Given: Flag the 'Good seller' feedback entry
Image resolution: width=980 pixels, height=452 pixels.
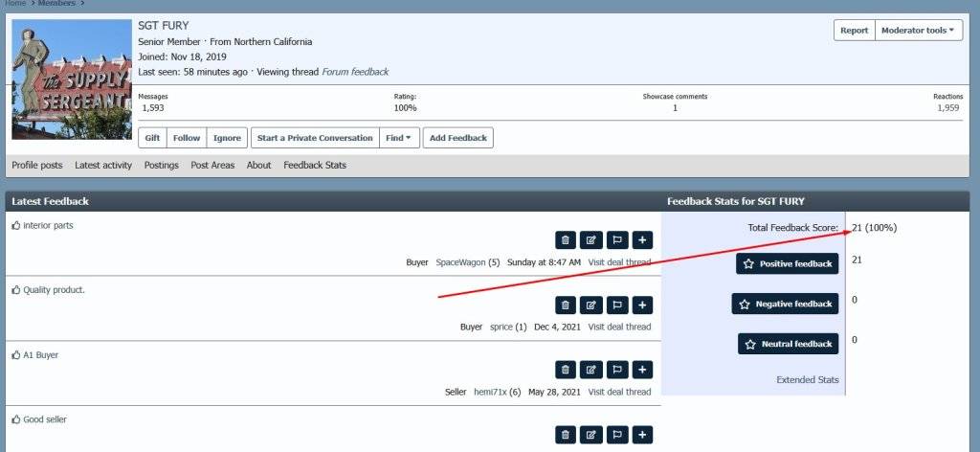Looking at the screenshot, I should pyautogui.click(x=617, y=435).
